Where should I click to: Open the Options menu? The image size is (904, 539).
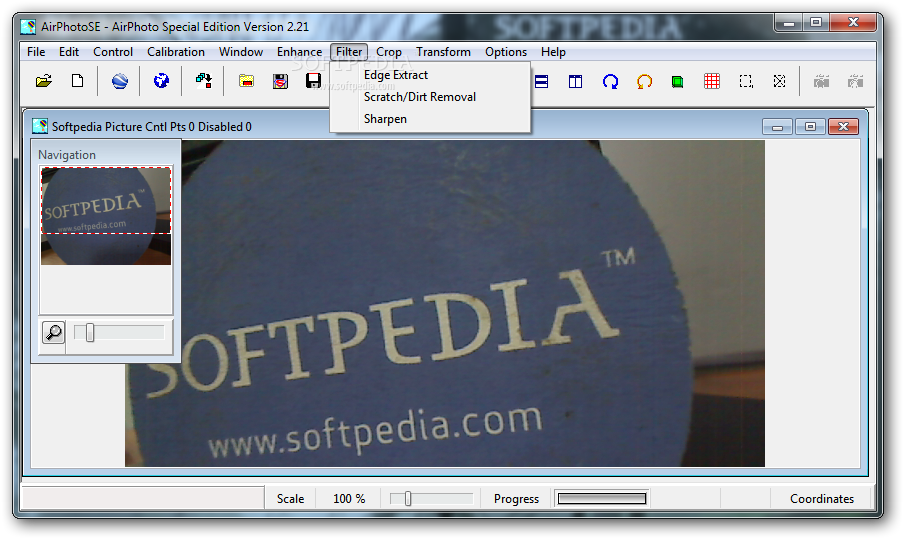pyautogui.click(x=506, y=52)
